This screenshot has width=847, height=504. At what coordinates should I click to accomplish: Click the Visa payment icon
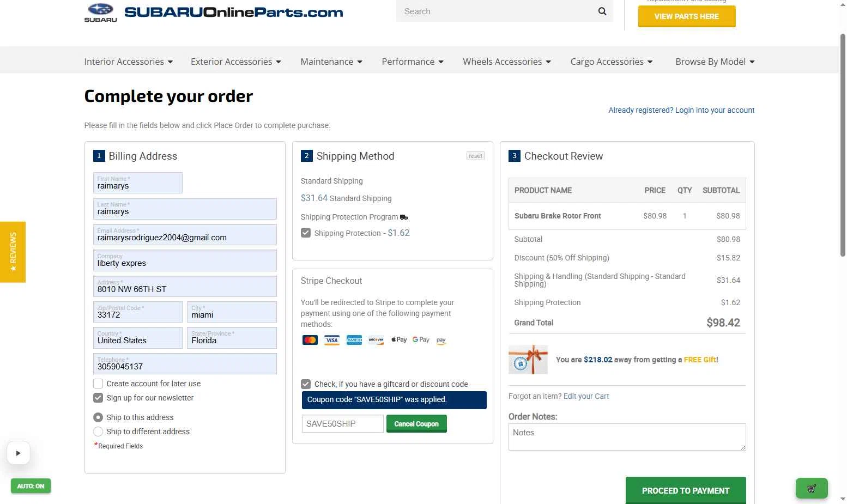332,340
